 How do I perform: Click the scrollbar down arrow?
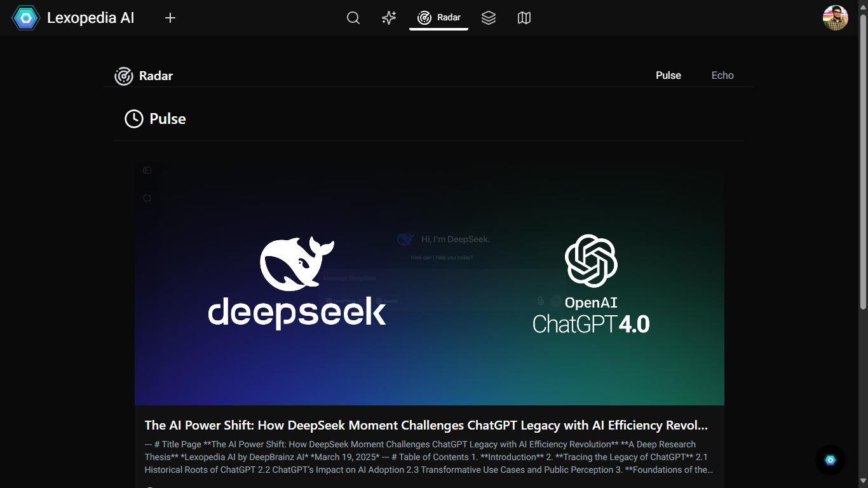(863, 482)
